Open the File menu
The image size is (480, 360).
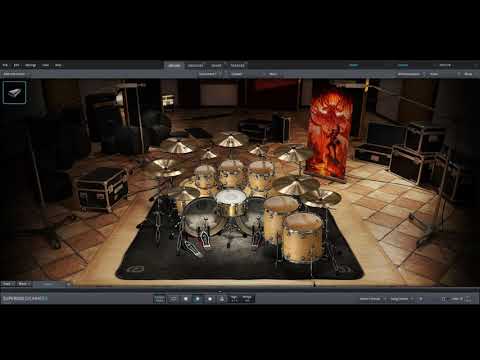tap(5, 65)
